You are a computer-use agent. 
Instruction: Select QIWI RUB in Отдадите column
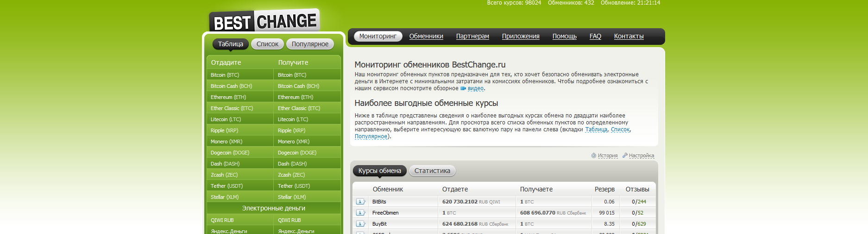pos(240,220)
